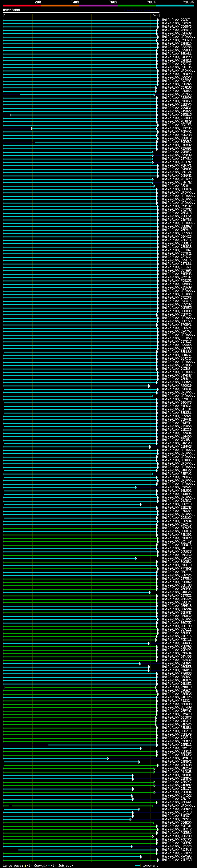The height and width of the screenshot is (868, 197).
Task: Select the UniRef100_Q9FEL2 label
Action: coord(176,745)
